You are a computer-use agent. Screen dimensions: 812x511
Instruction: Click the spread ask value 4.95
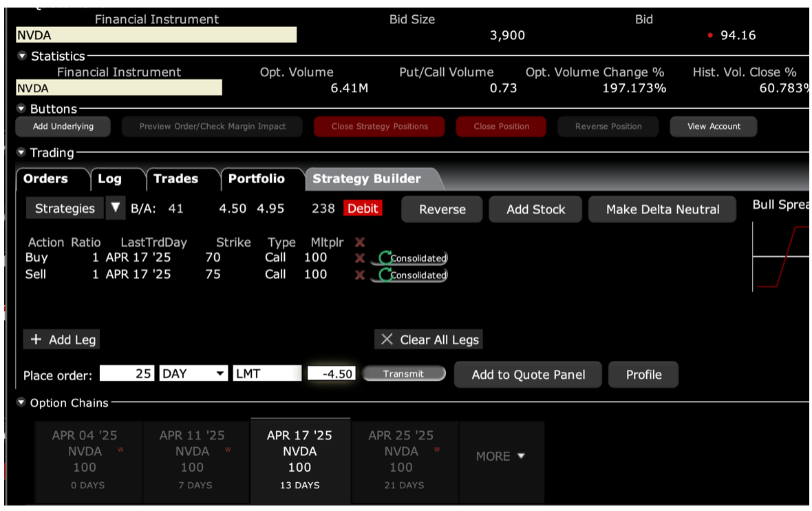pos(270,209)
